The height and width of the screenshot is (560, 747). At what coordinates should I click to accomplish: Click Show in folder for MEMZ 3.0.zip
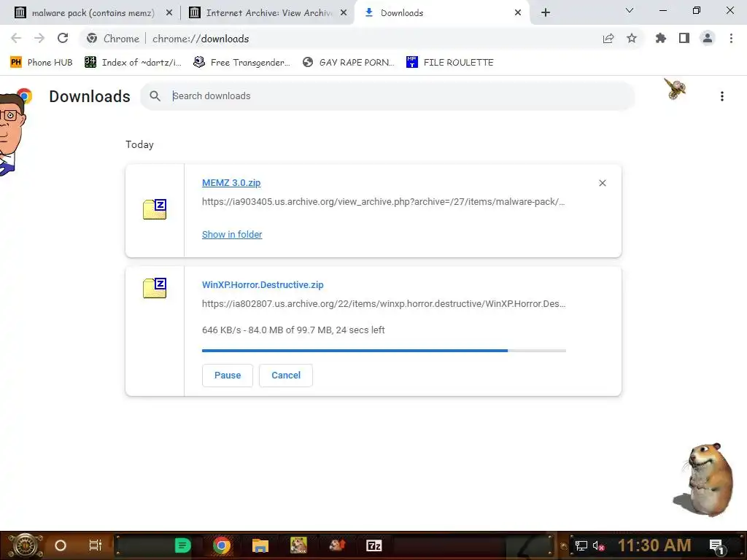click(x=232, y=234)
